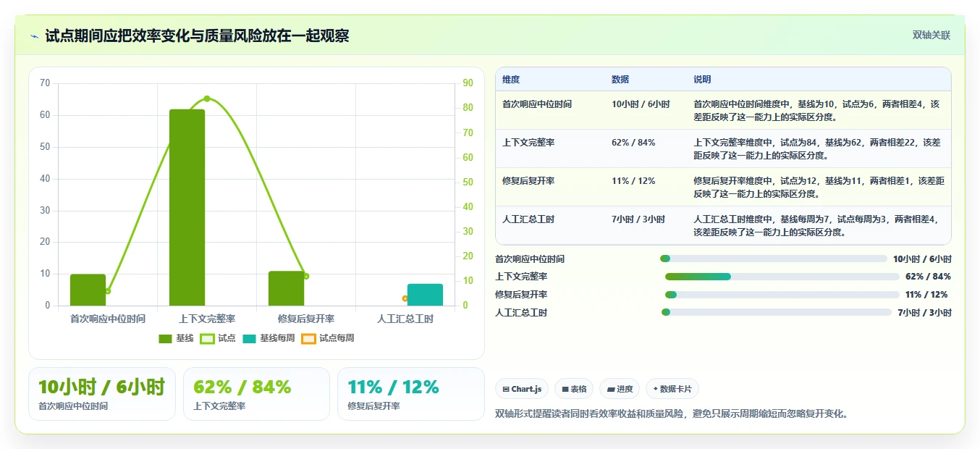
Task: Click the x-axis label 人工汇总工时
Action: pos(405,319)
